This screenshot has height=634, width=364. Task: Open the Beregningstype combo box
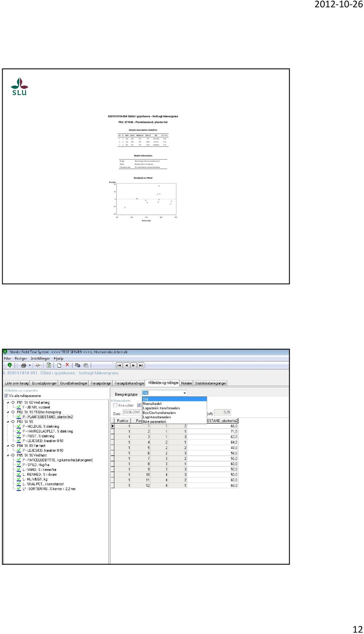coord(164,393)
